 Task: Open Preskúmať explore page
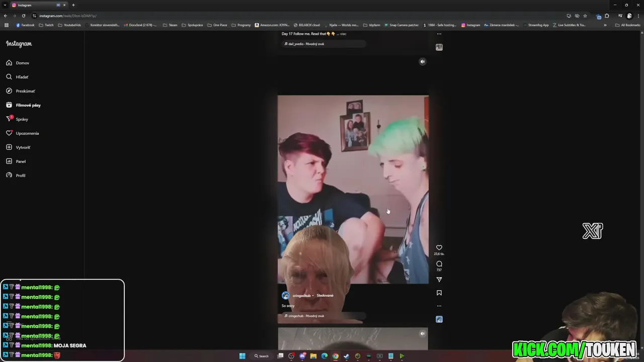pos(21,91)
